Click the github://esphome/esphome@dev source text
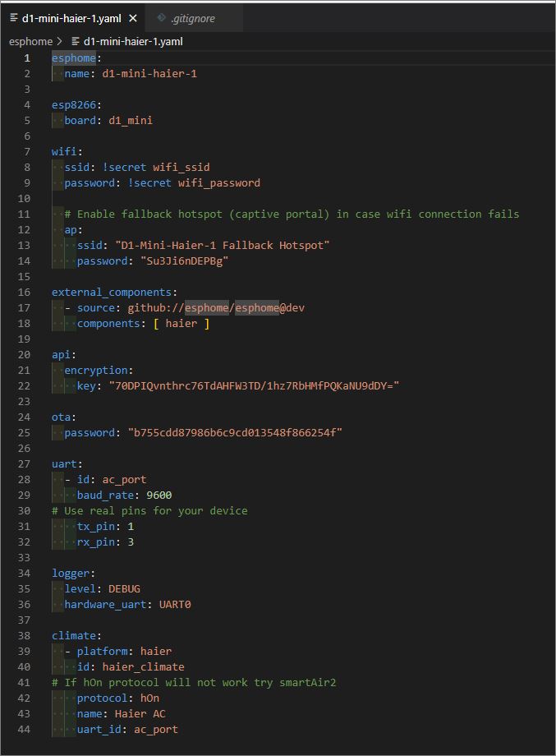 coord(216,307)
